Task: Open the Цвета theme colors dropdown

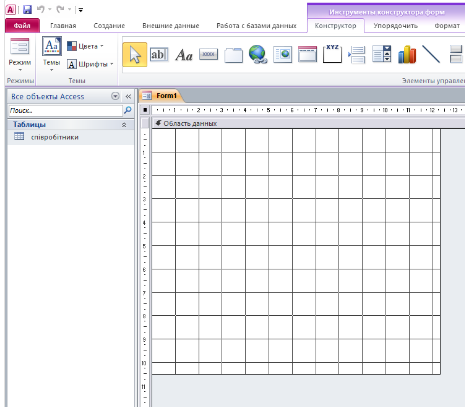Action: coord(85,46)
